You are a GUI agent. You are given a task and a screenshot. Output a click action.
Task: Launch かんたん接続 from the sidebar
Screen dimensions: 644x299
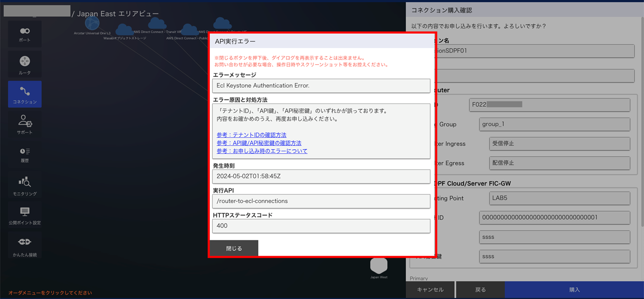pos(24,245)
